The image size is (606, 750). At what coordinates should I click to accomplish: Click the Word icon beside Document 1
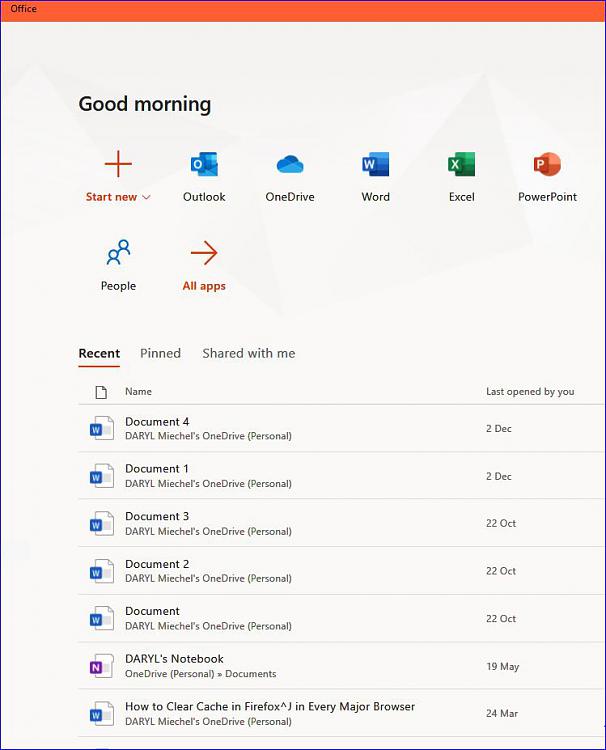point(102,475)
